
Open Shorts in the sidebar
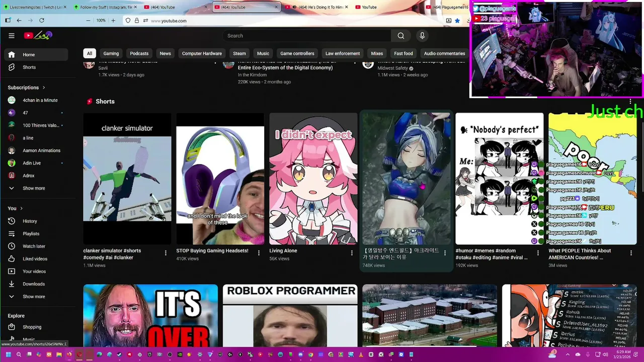pyautogui.click(x=36, y=67)
